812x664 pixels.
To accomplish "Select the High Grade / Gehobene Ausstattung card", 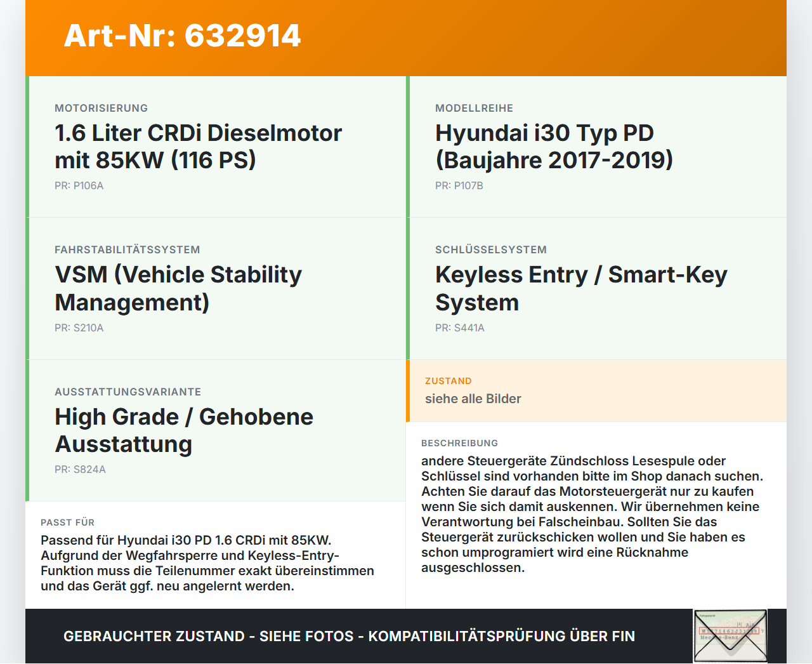I will point(216,430).
